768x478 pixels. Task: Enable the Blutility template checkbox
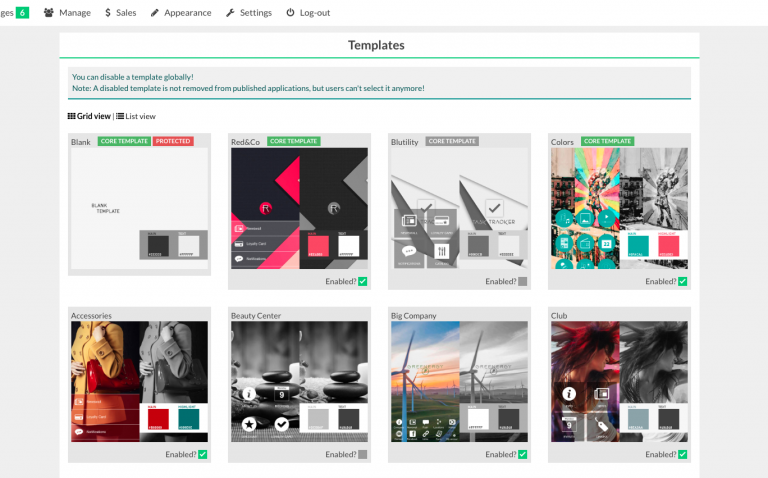click(x=522, y=282)
